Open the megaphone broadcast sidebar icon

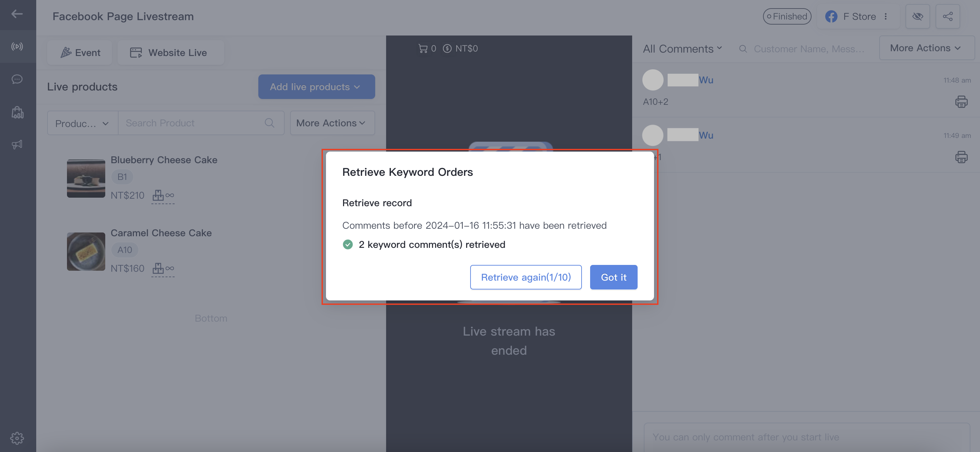(17, 144)
